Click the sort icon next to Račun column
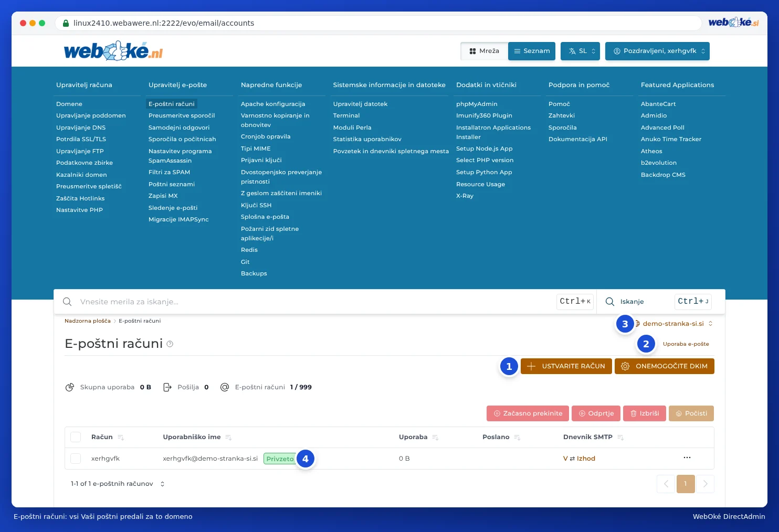 121,438
